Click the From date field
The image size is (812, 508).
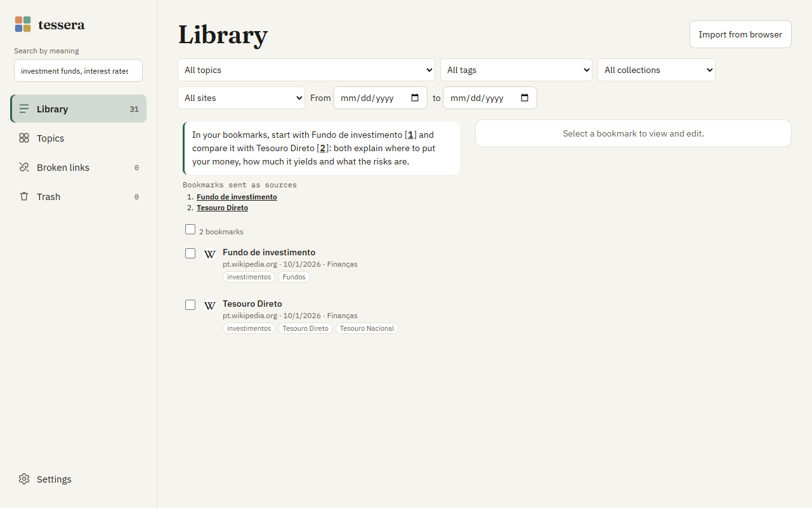pos(380,98)
